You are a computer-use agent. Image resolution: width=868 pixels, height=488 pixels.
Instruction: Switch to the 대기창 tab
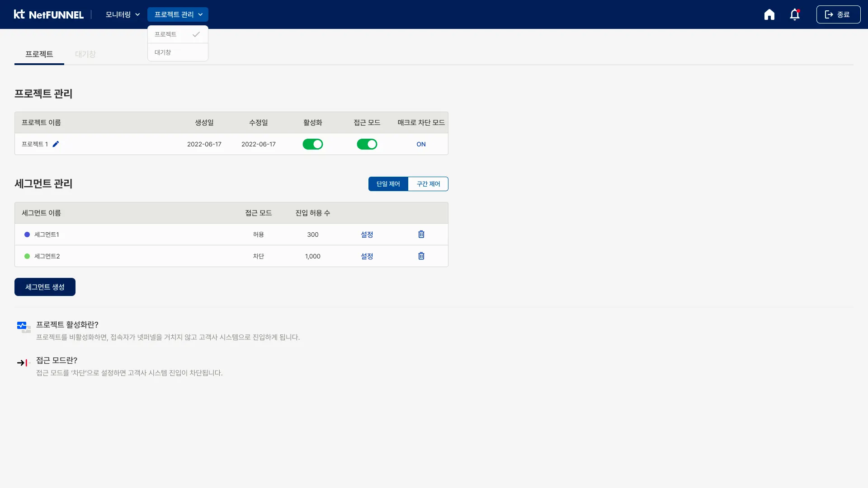(x=85, y=54)
